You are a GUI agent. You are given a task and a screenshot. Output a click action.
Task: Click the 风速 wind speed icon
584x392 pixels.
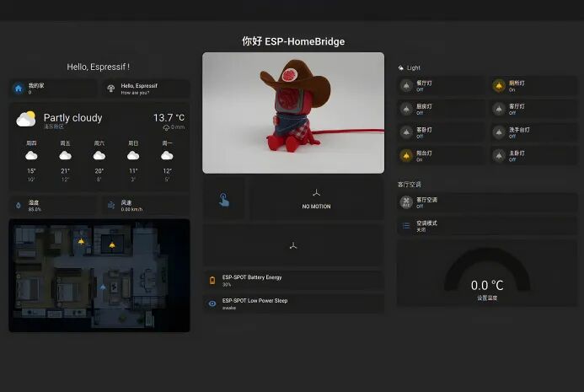(x=111, y=205)
